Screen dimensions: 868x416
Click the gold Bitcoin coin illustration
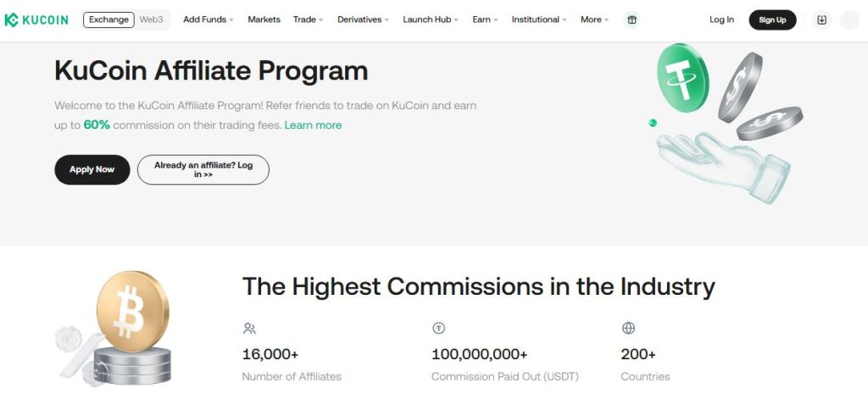(x=132, y=312)
